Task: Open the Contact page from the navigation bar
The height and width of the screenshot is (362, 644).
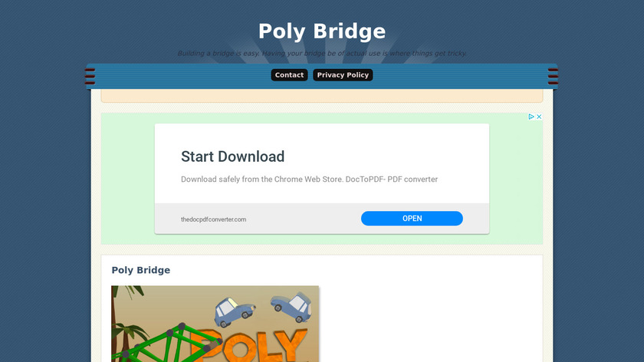Action: tap(289, 75)
